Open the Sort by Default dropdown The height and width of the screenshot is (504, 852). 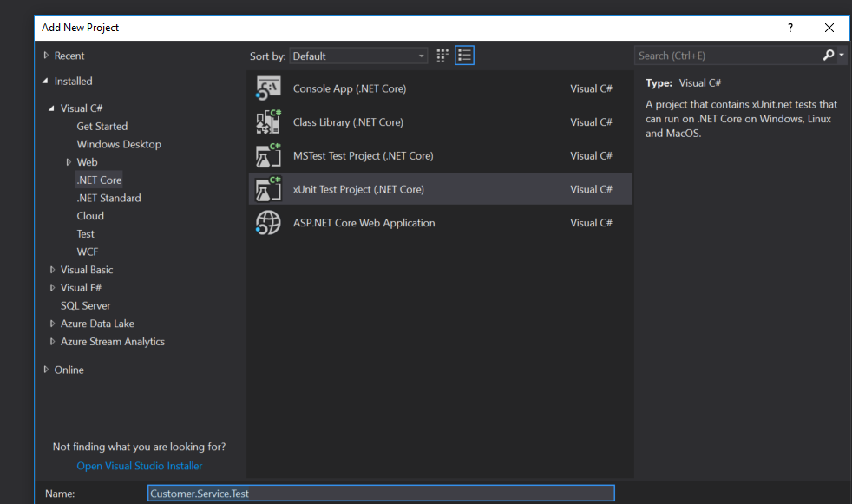358,56
